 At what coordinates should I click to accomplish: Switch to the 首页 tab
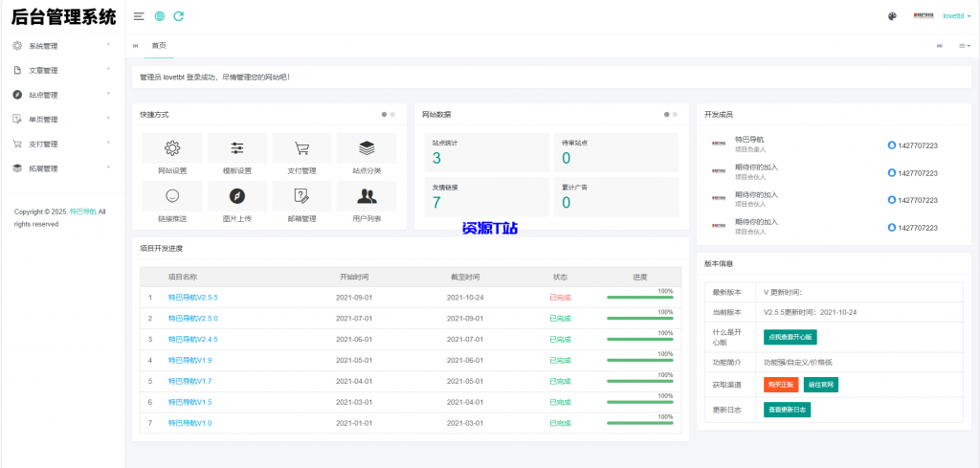click(159, 46)
